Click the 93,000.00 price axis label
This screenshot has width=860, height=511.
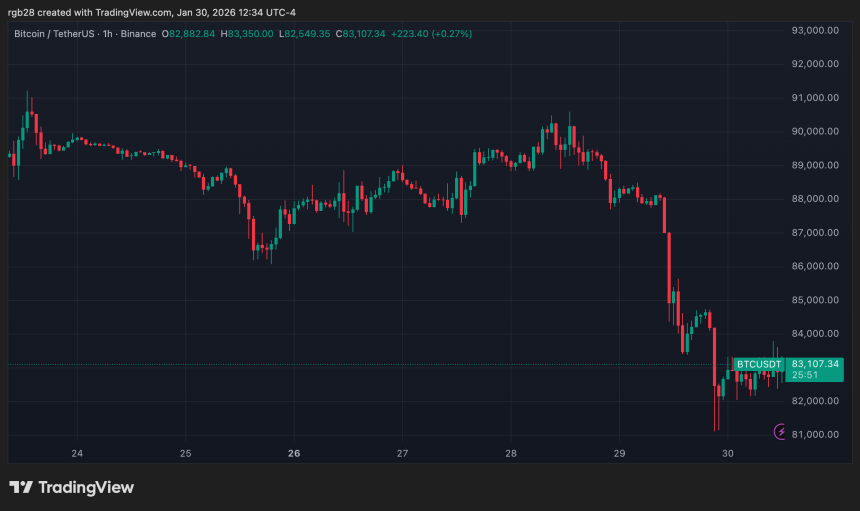(x=815, y=31)
